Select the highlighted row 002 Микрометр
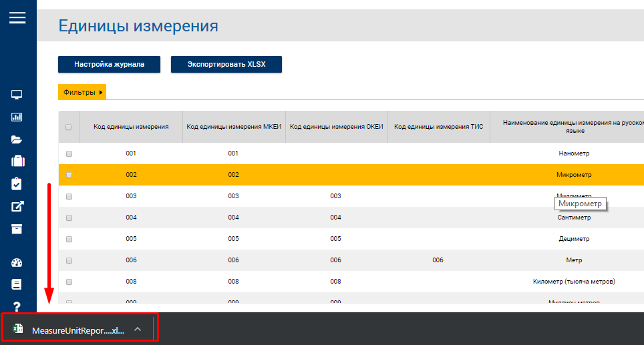The width and height of the screenshot is (644, 345). pos(351,175)
